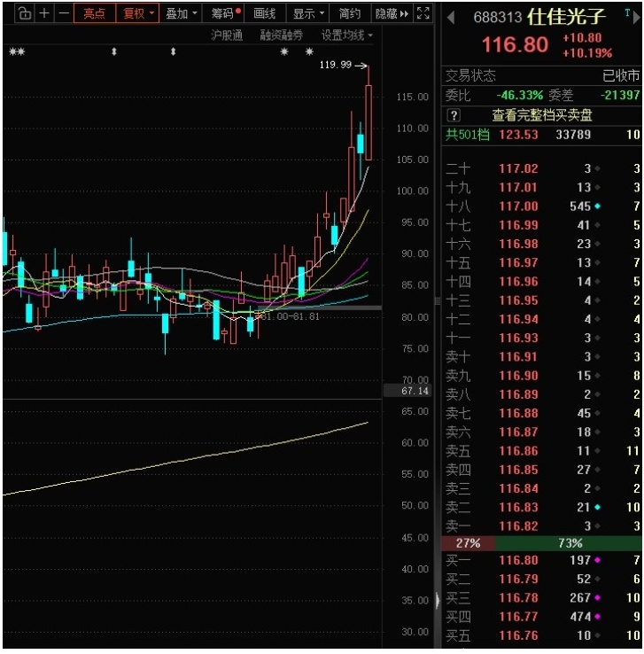Screen dimensions: 644x654
Task: Click the 沪股通 label
Action: [x=227, y=35]
